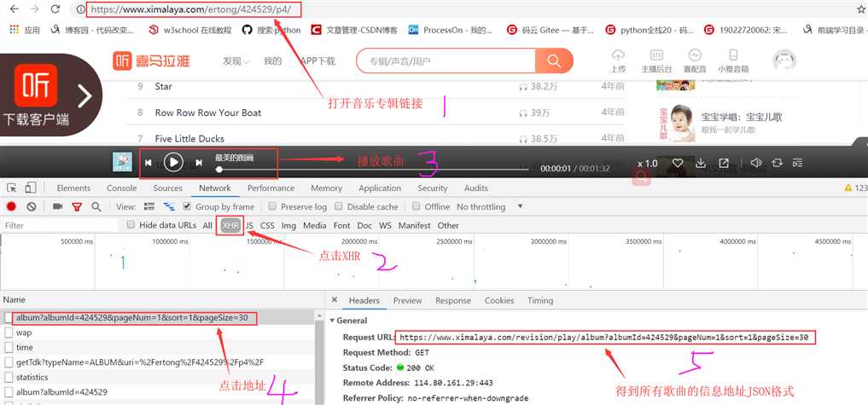Open 宝宝学唱：宝宝儿歌 album link
Screen dimensions: 868x405
coord(742,117)
